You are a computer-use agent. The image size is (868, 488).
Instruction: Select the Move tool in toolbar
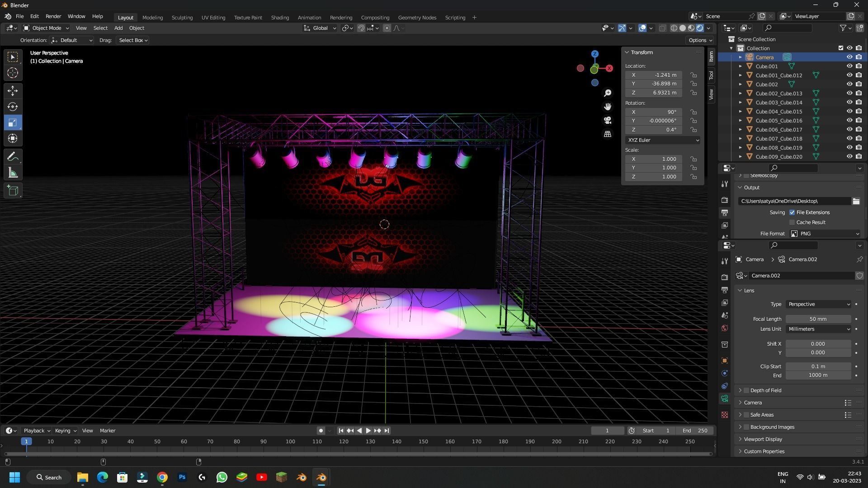[x=13, y=91]
